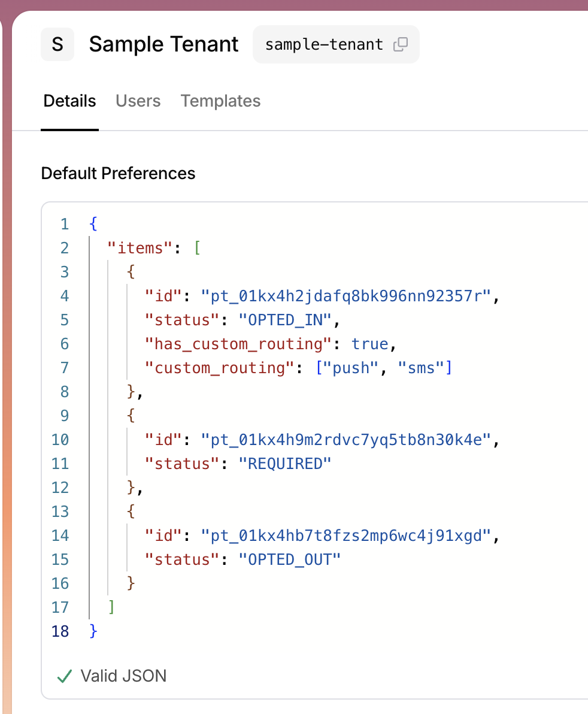This screenshot has width=588, height=714.
Task: Click the Valid JSON checkmark icon
Action: (65, 676)
